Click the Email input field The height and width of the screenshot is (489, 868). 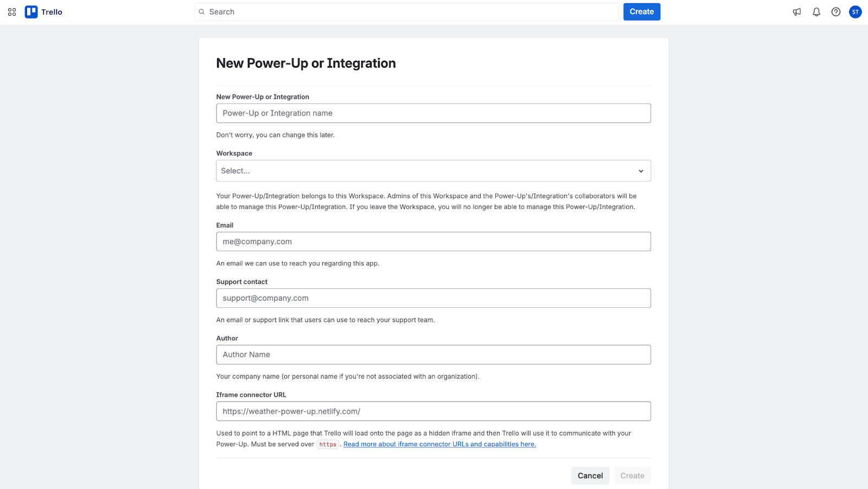click(433, 242)
